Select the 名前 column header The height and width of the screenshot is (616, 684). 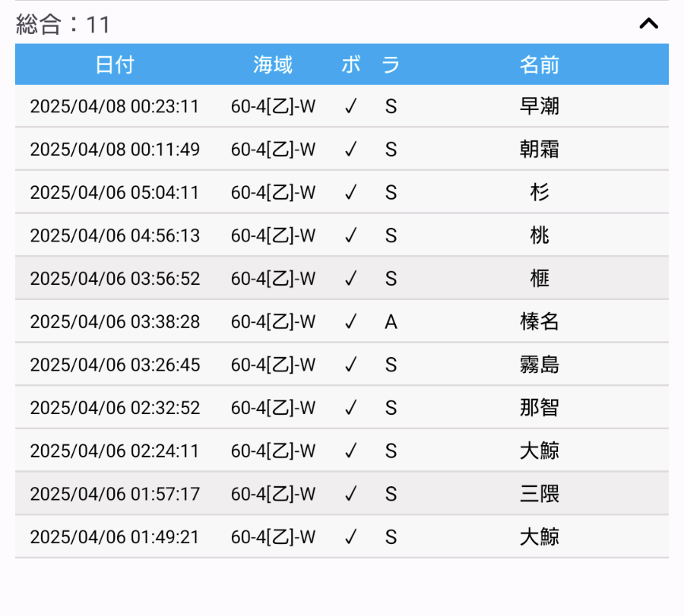[x=539, y=65]
